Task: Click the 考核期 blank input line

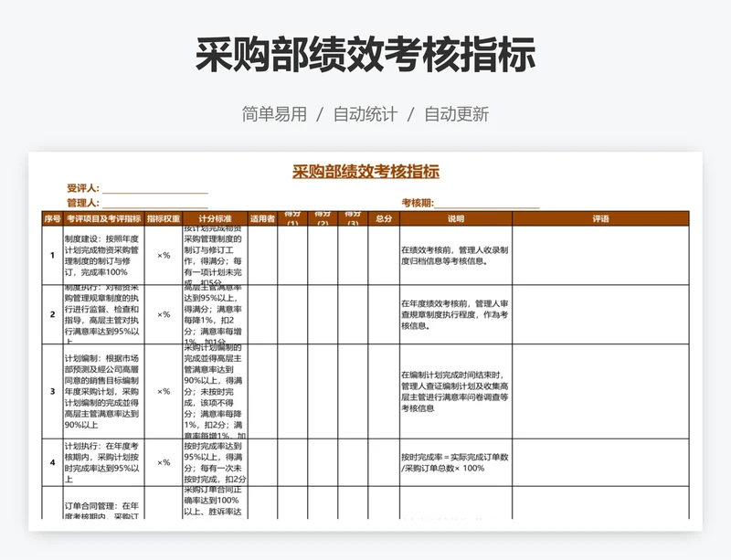Action: coord(487,204)
